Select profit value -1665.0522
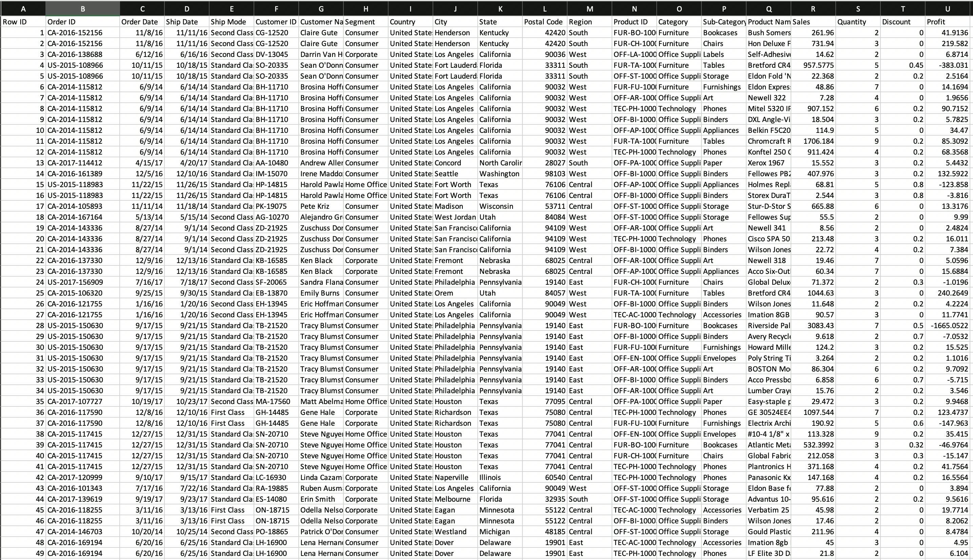 pyautogui.click(x=948, y=325)
